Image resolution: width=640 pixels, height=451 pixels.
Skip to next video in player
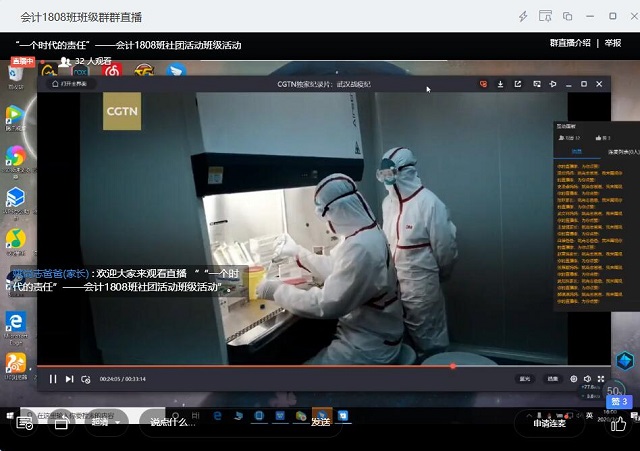[x=69, y=379]
